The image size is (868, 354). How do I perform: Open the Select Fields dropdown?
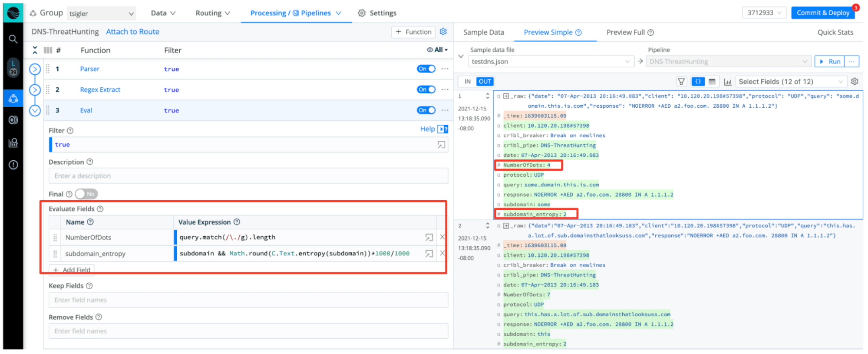pos(792,82)
